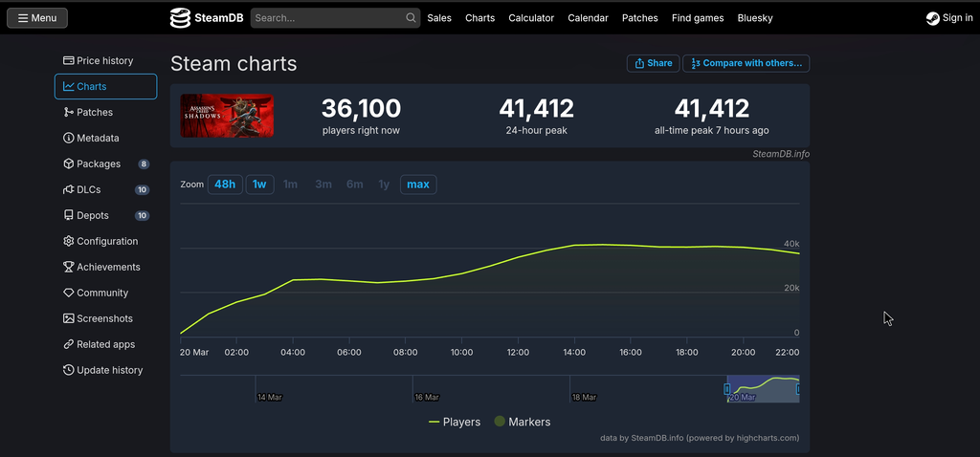
Task: Click the data by SteamDB.info credit link
Action: 700,438
